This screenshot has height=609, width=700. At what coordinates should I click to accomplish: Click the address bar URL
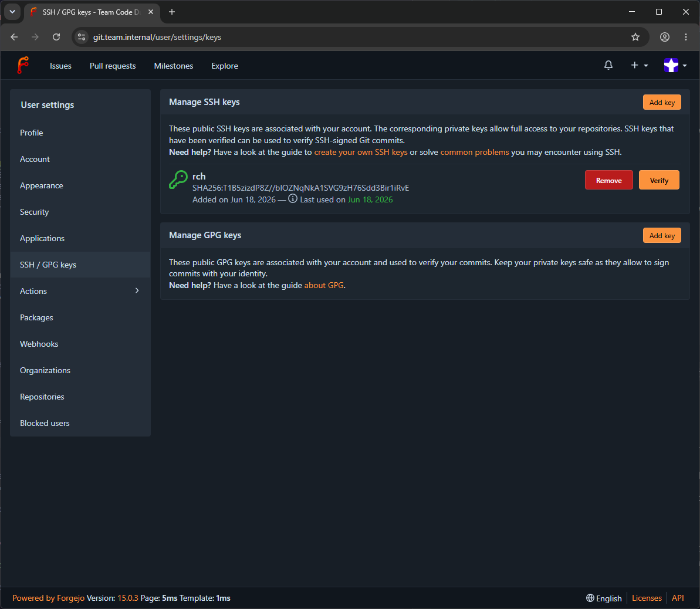(157, 37)
